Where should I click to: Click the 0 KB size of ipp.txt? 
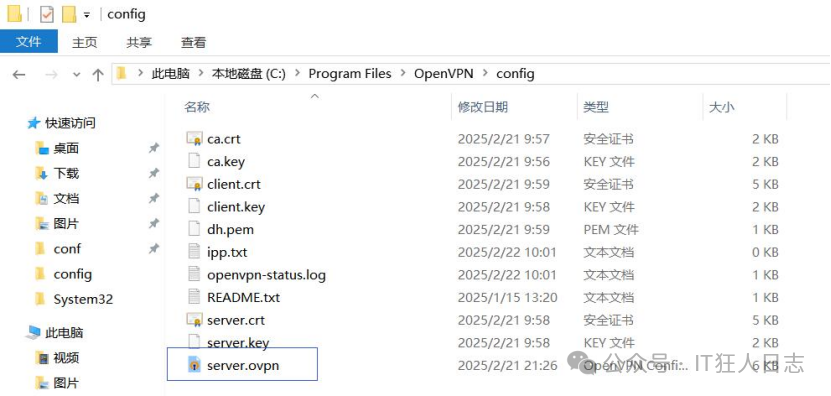point(765,252)
